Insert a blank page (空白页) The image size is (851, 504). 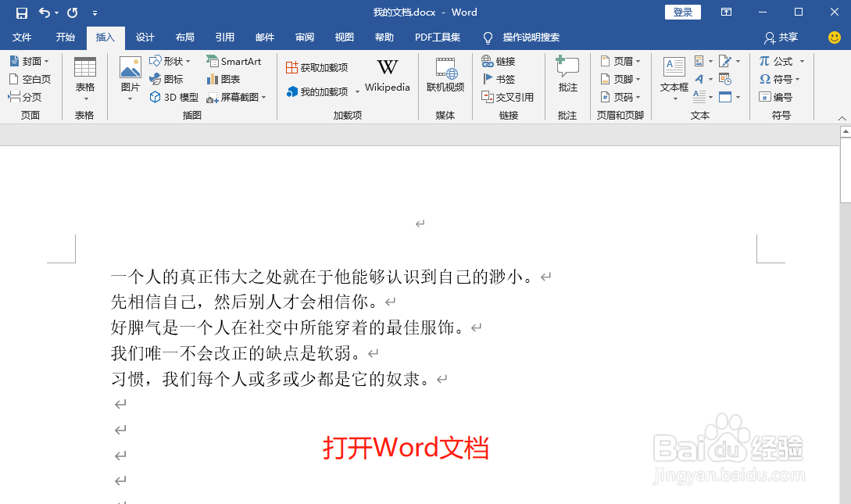pos(30,79)
